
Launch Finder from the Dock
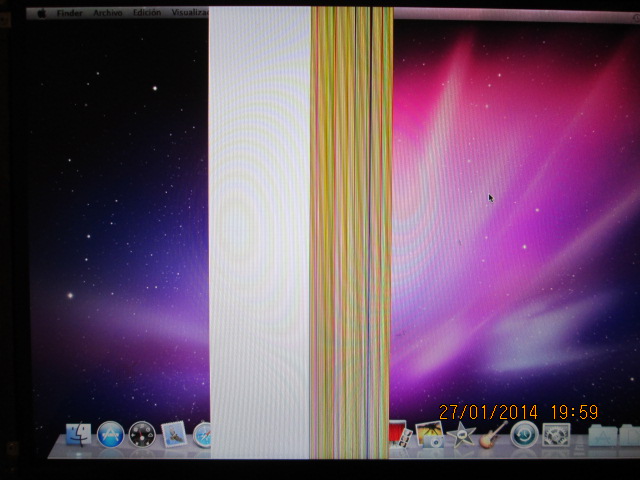78,435
